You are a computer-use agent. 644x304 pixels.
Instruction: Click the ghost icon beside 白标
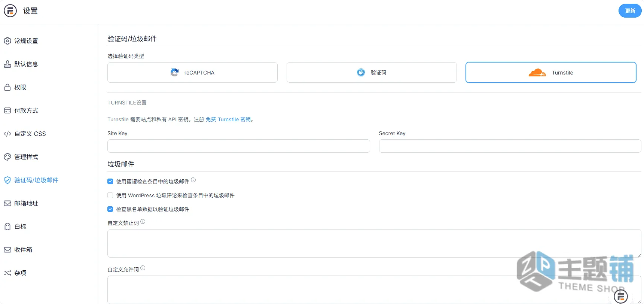tap(7, 227)
